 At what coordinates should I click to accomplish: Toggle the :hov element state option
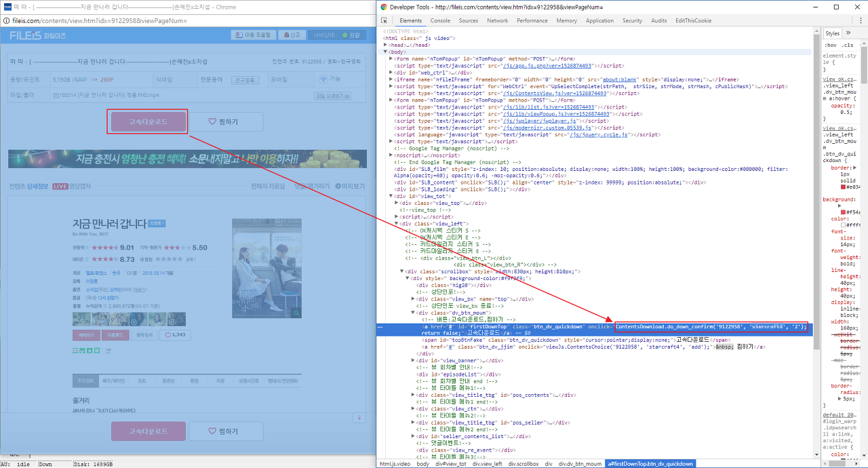click(829, 45)
